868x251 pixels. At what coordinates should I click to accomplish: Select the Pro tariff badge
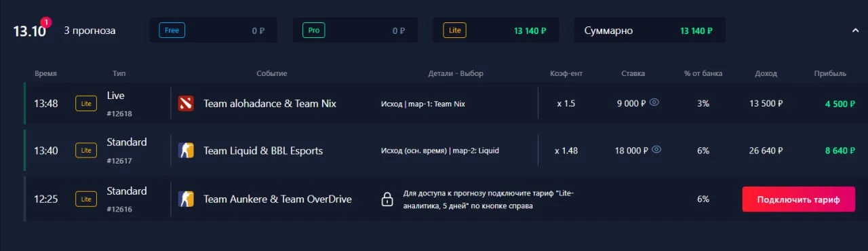(x=313, y=31)
